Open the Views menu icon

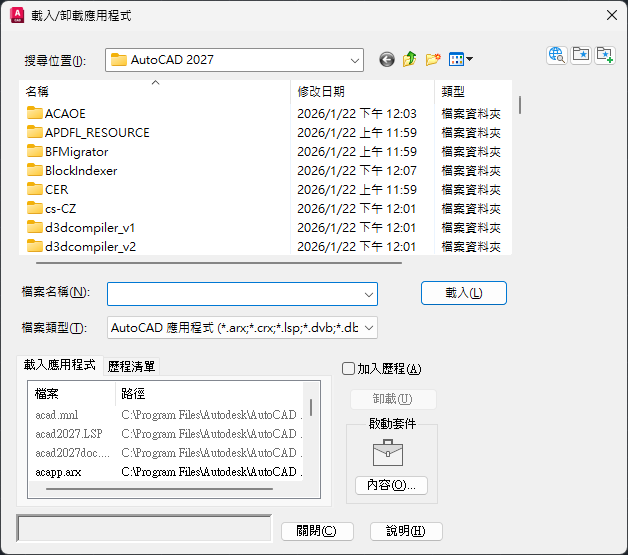coord(461,60)
